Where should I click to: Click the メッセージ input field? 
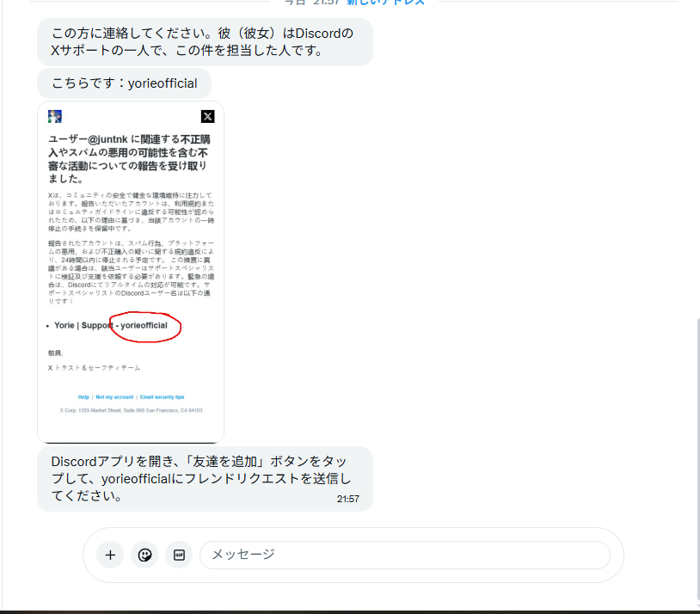coord(404,555)
